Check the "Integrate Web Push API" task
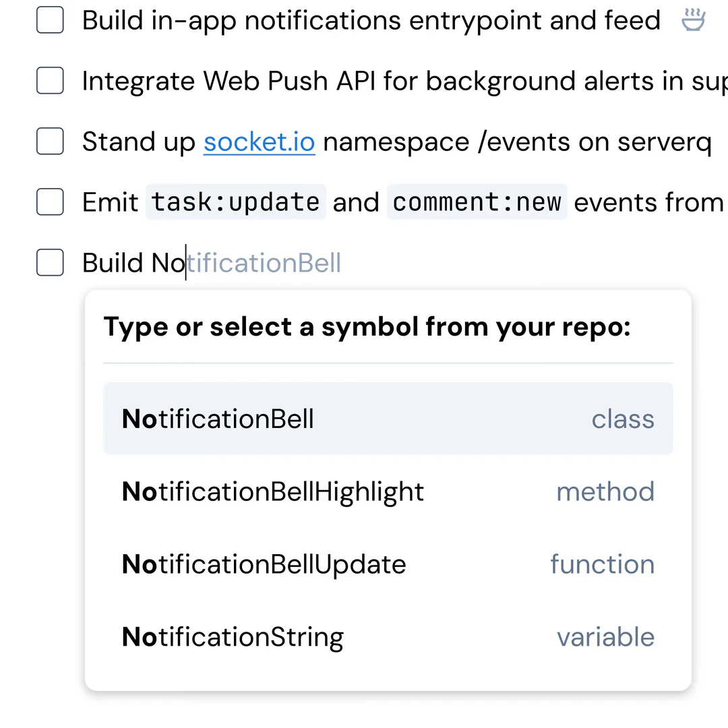The height and width of the screenshot is (728, 728). click(x=50, y=81)
